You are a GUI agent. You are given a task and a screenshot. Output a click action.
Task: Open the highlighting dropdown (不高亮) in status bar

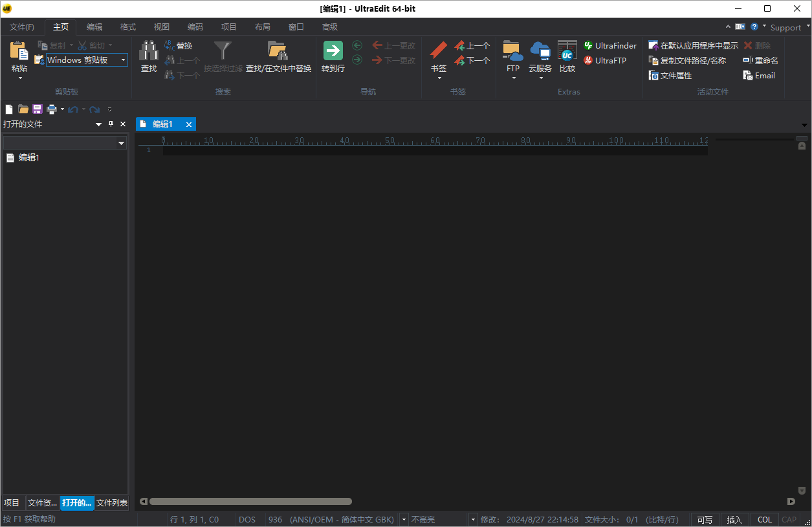(473, 519)
